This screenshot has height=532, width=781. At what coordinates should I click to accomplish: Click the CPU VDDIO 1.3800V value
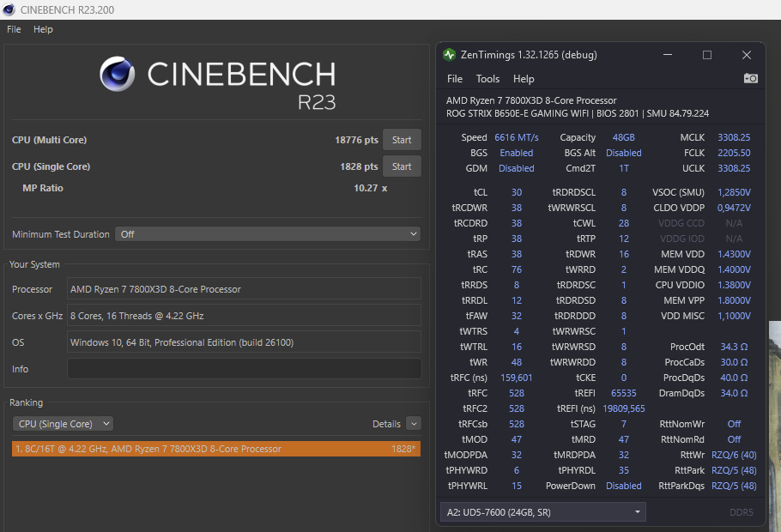[x=734, y=285]
